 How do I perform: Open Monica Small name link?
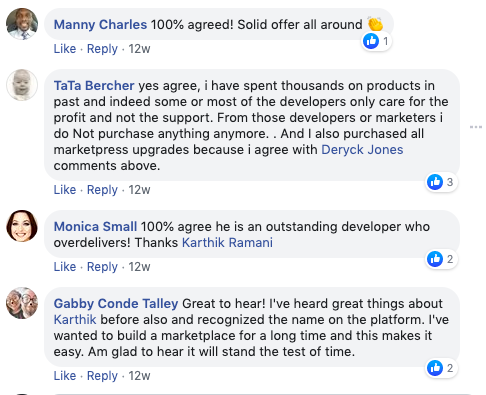[95, 227]
